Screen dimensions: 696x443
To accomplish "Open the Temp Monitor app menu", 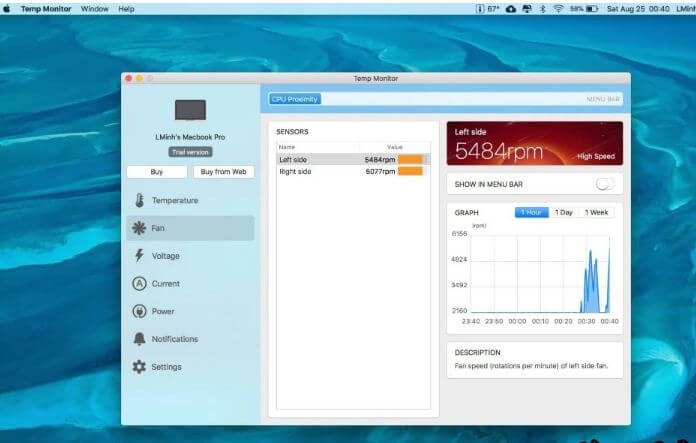I will pyautogui.click(x=46, y=8).
